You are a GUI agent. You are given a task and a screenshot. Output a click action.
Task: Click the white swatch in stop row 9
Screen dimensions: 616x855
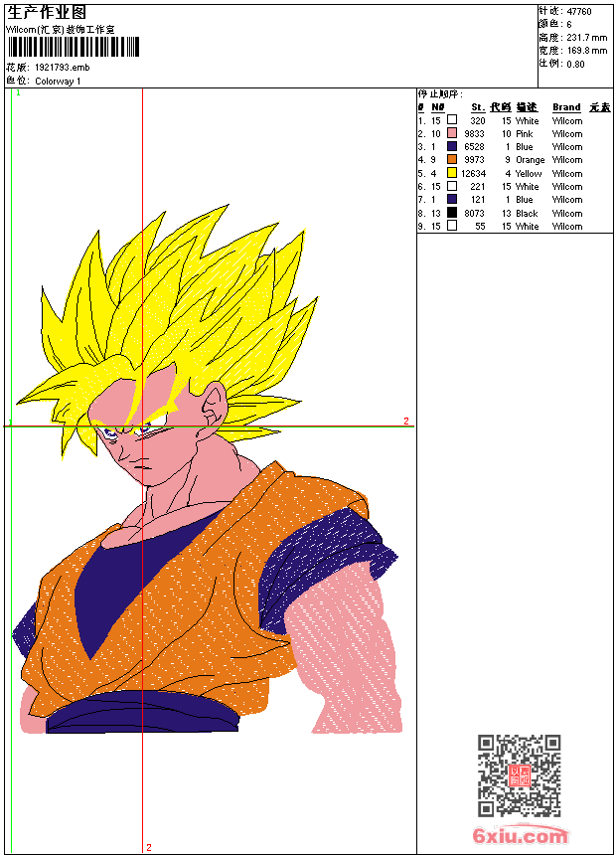pos(452,226)
